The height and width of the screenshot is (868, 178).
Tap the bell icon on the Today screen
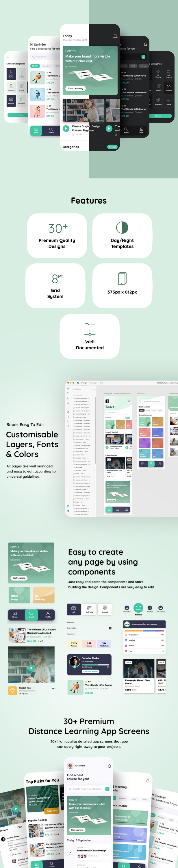pos(115,36)
